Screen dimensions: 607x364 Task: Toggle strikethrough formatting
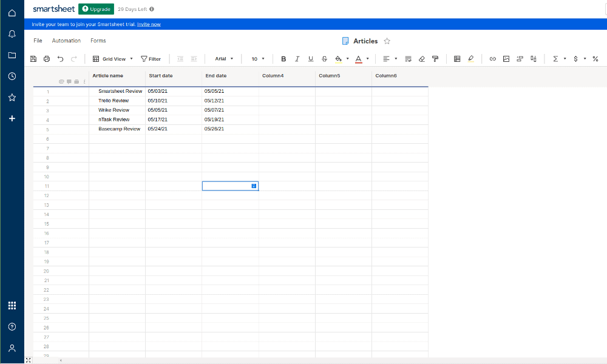pyautogui.click(x=324, y=59)
